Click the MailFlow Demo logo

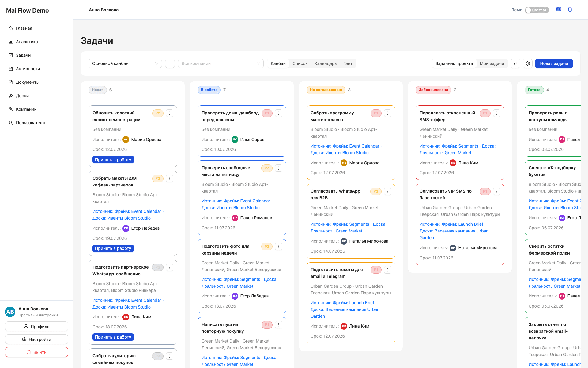click(x=28, y=10)
